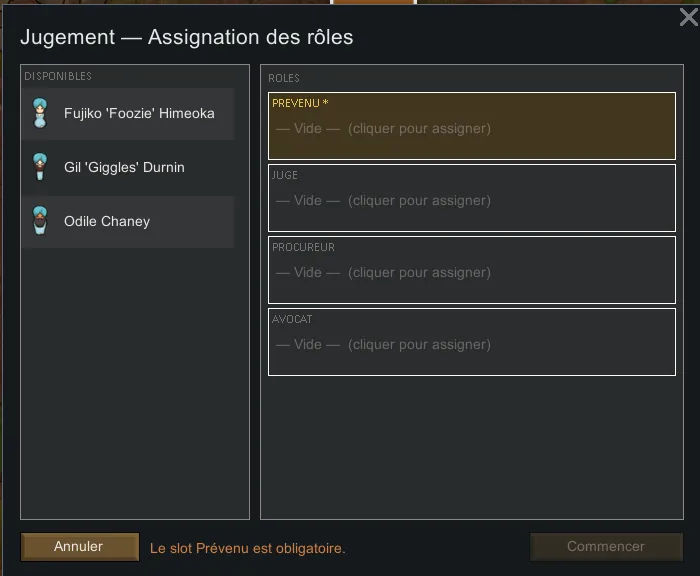The width and height of the screenshot is (700, 576).
Task: Click the AVOCAT label text
Action: click(x=292, y=319)
